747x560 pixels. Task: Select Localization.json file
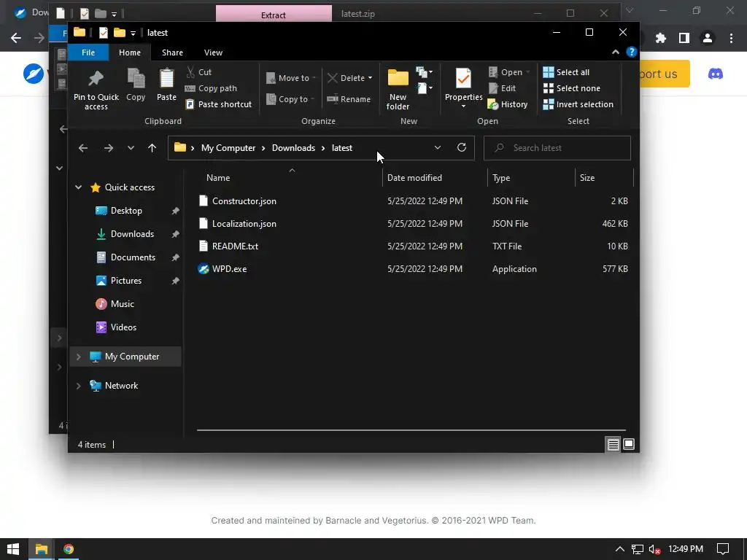click(x=244, y=224)
